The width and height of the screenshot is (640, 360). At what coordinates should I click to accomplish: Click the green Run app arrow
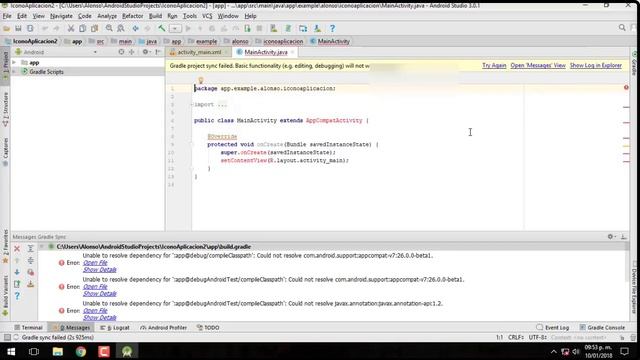pyautogui.click(x=188, y=29)
